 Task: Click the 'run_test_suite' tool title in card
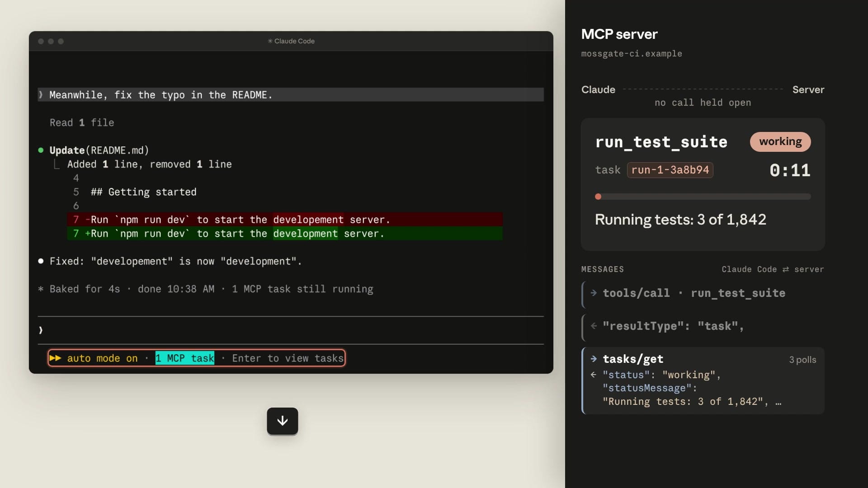pyautogui.click(x=661, y=142)
